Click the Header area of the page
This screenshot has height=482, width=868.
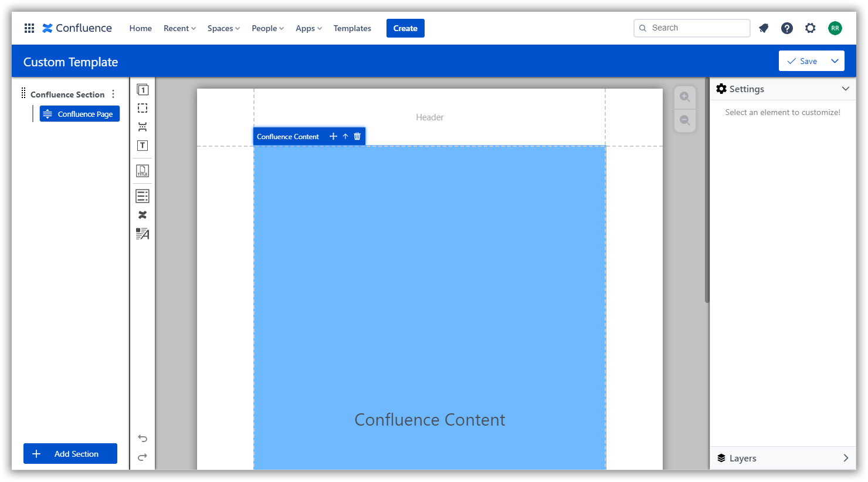point(430,117)
